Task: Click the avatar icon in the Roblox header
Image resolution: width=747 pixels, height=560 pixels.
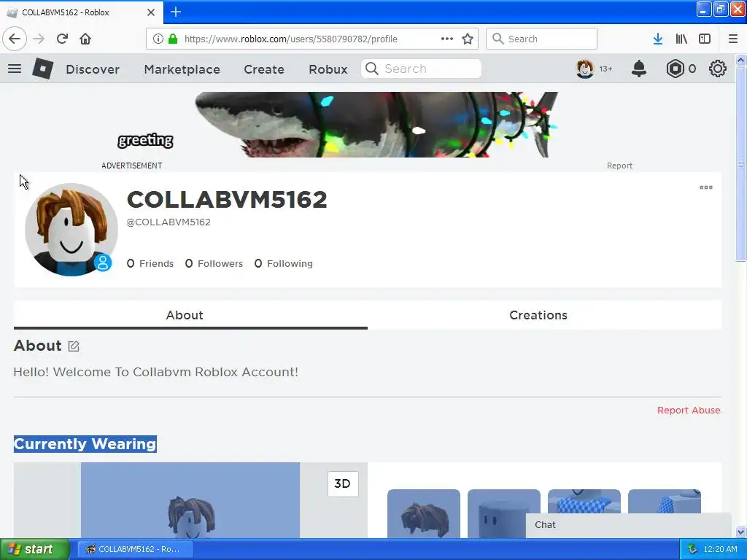Action: pyautogui.click(x=585, y=69)
